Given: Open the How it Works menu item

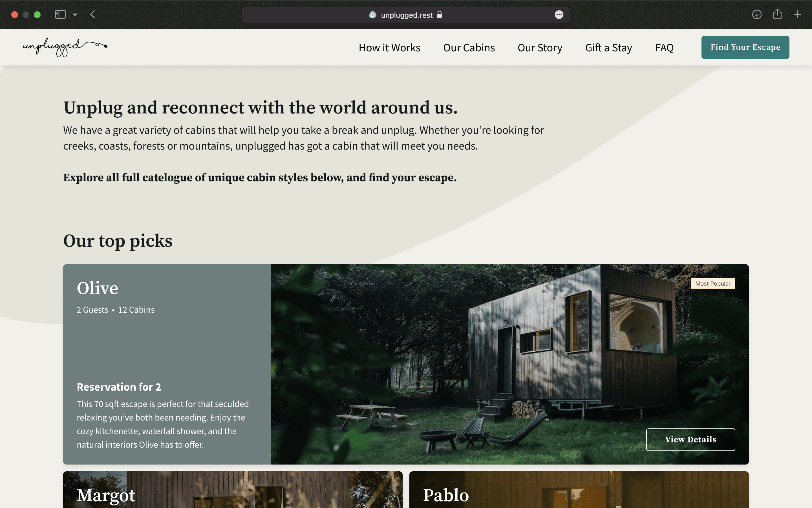Looking at the screenshot, I should tap(389, 48).
